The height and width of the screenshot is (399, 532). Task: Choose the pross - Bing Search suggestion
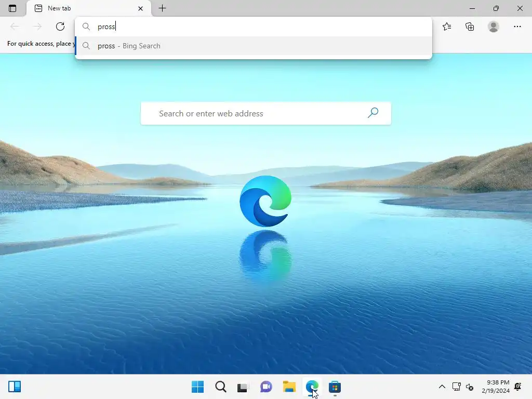254,46
